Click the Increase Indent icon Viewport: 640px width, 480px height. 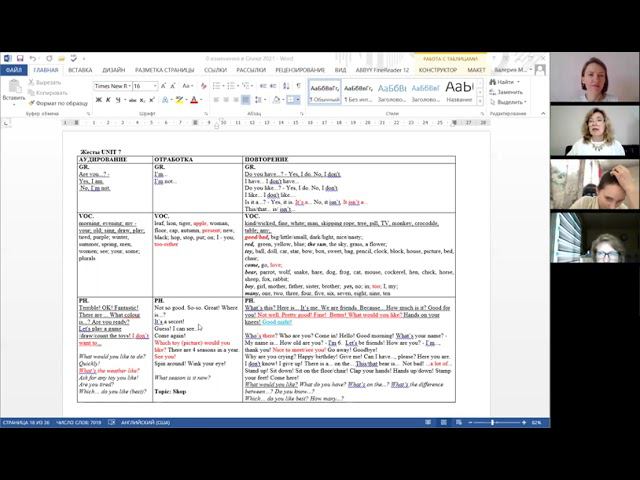tap(273, 86)
